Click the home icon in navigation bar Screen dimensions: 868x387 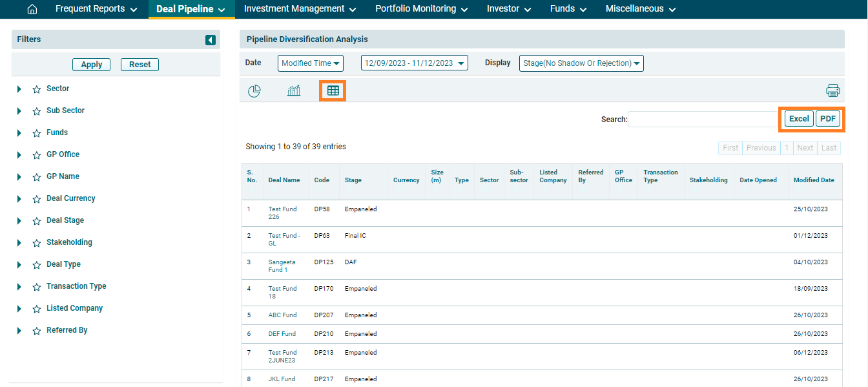tap(32, 9)
